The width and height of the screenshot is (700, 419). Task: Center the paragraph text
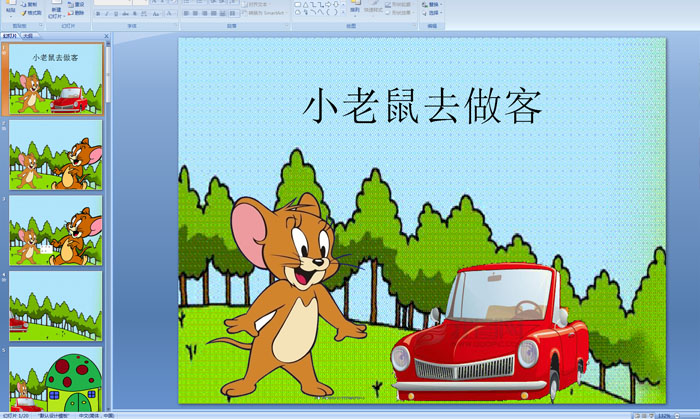195,13
